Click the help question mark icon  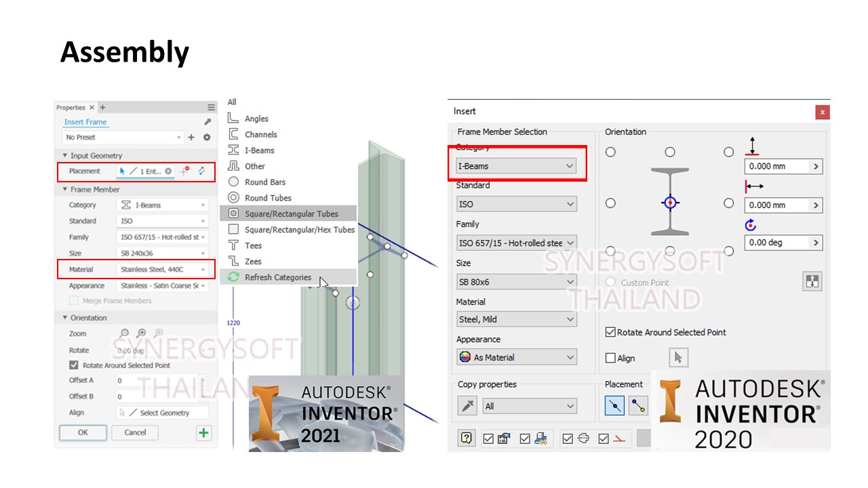tap(467, 438)
